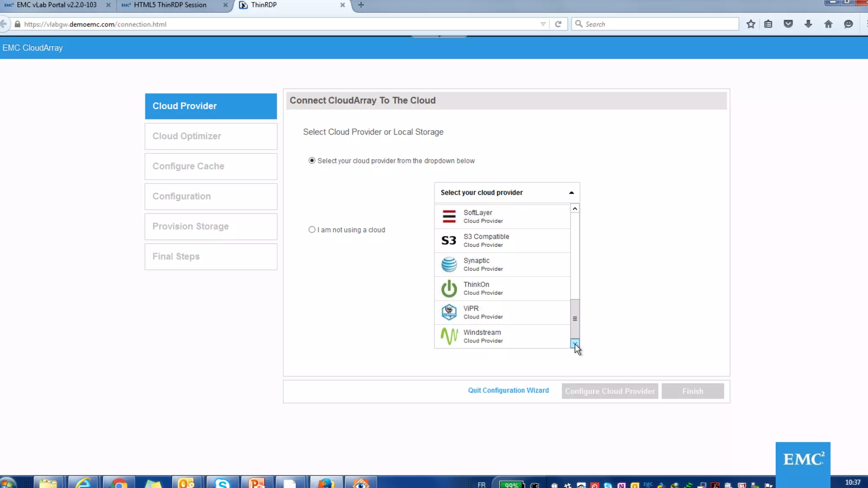Select the Windstream wave icon
Screen dimensions: 868x488
(449, 336)
